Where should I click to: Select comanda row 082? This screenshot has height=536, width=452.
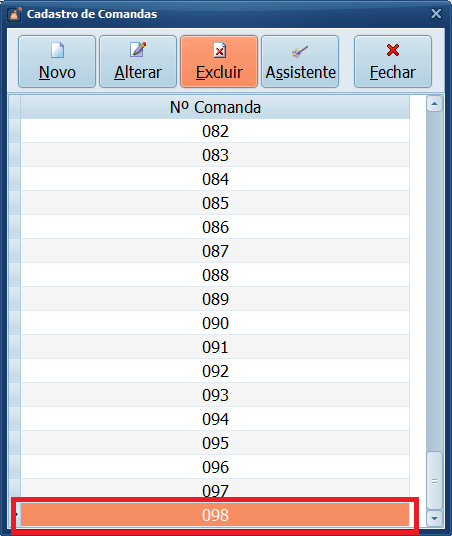(215, 131)
